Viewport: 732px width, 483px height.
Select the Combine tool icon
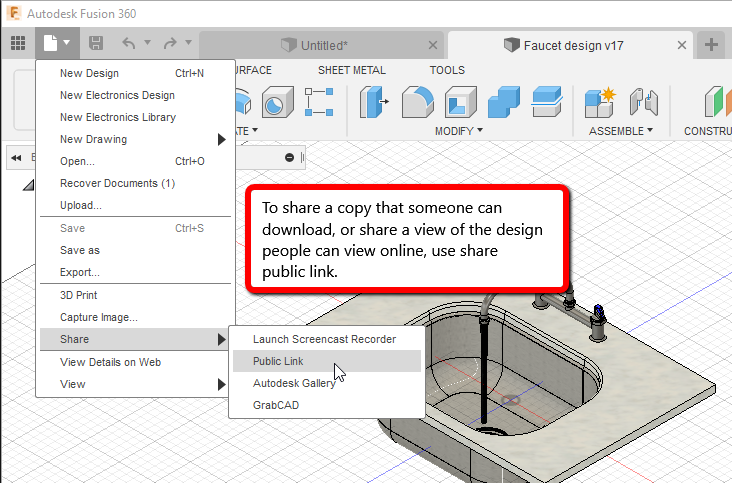click(503, 102)
